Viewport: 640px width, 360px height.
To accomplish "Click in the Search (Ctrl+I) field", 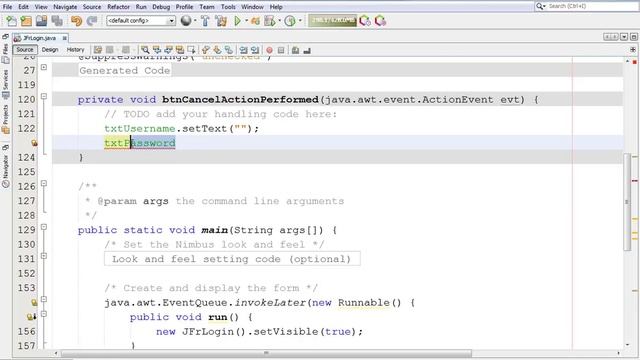I will (x=590, y=6).
